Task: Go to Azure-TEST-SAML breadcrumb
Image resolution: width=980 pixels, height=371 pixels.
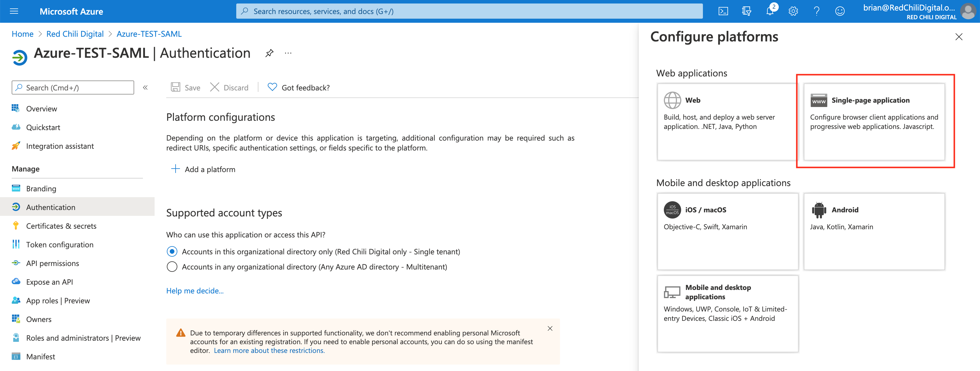Action: tap(149, 34)
